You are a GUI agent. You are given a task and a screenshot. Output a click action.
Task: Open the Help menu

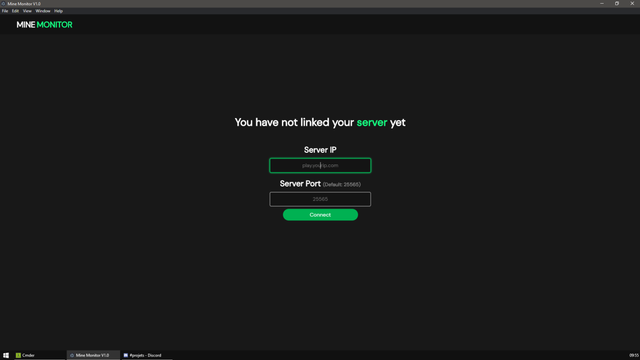point(58,11)
